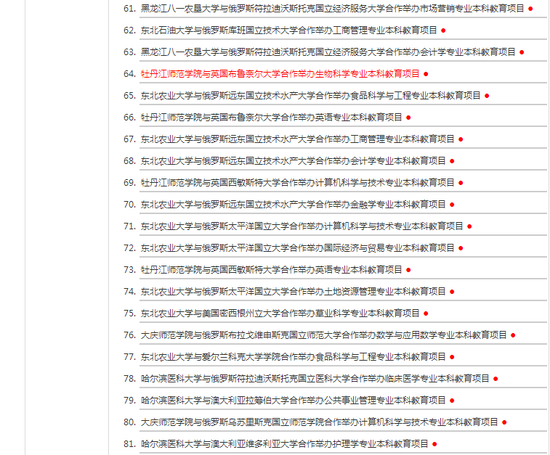Image resolution: width=550 pixels, height=455 pixels.
Task: Click the red dot after item 80
Action: pos(504,422)
